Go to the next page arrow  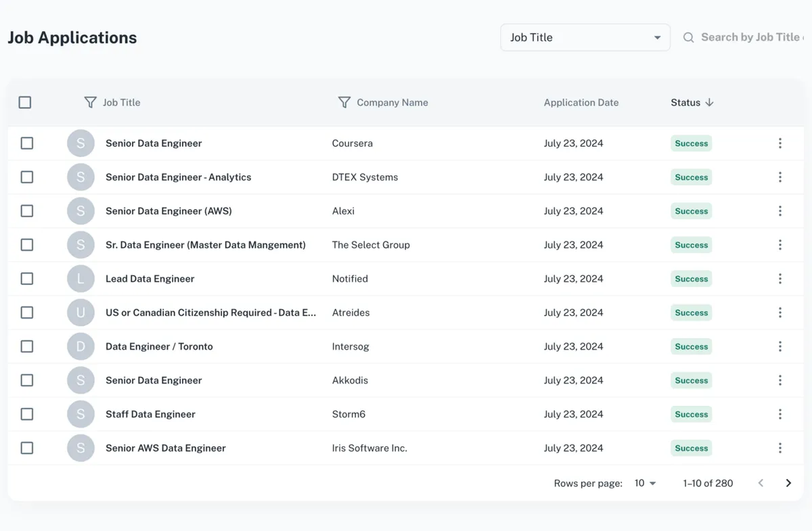[x=788, y=483]
